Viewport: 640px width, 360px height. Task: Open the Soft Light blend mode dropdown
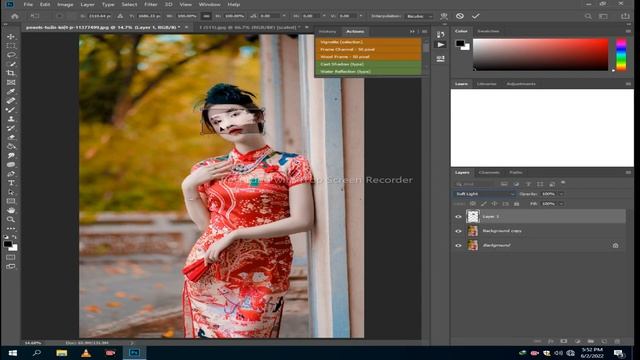coord(484,194)
